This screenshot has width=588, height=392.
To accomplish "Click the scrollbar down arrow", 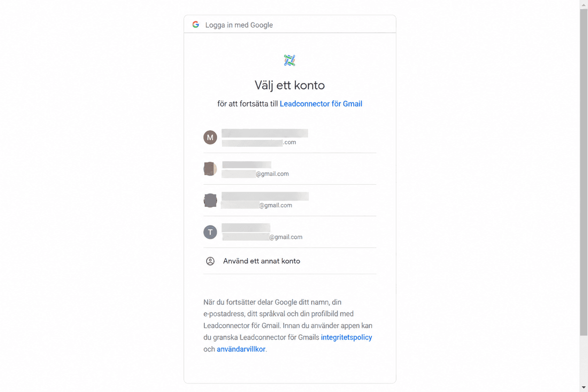I will (584, 388).
